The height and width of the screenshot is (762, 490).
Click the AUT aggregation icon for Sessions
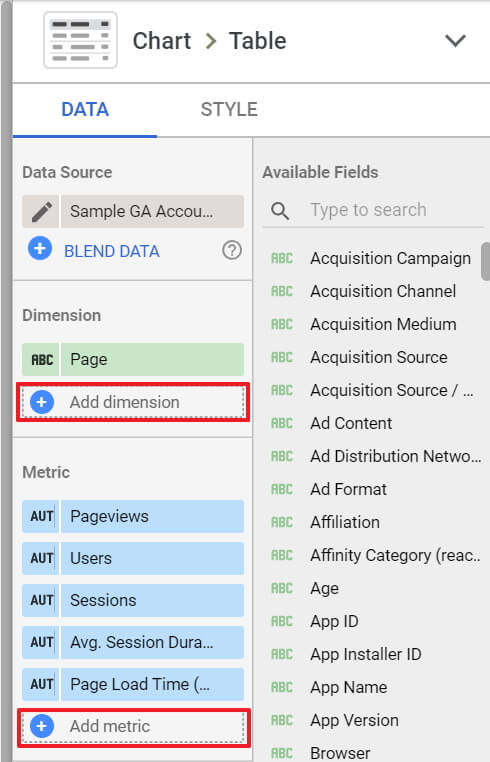(41, 600)
